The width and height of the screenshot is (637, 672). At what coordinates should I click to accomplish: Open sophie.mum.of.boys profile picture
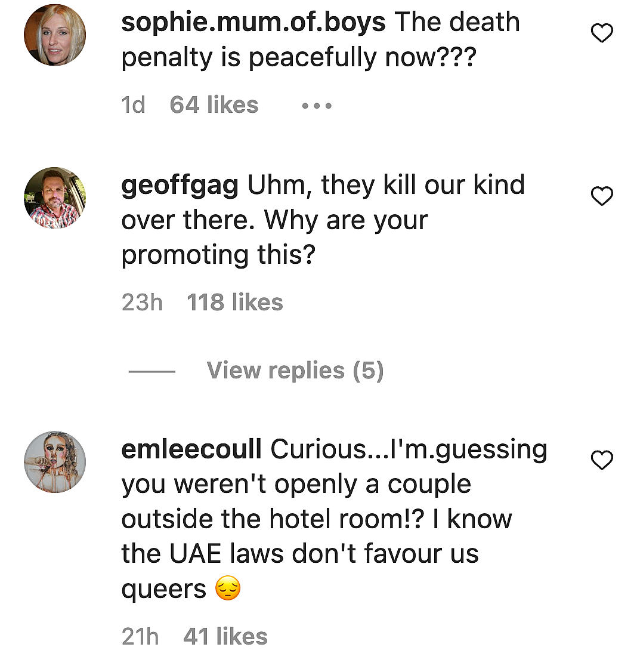pyautogui.click(x=55, y=35)
